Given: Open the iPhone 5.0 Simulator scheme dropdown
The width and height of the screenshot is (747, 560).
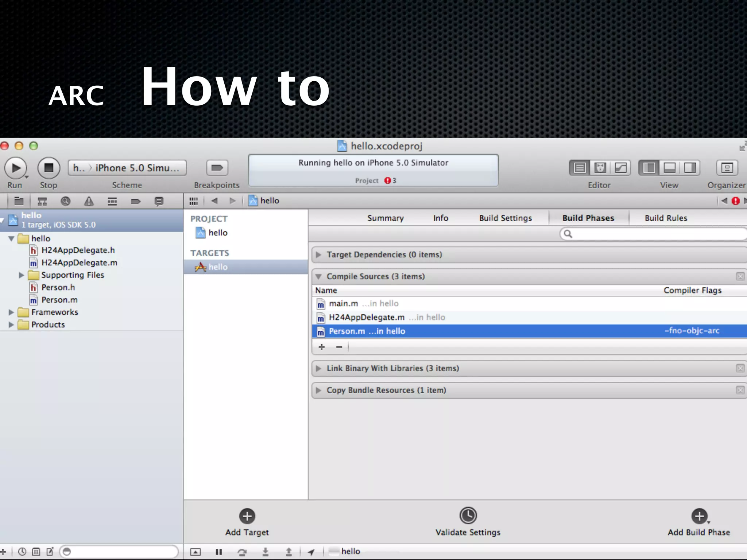Looking at the screenshot, I should (x=137, y=168).
